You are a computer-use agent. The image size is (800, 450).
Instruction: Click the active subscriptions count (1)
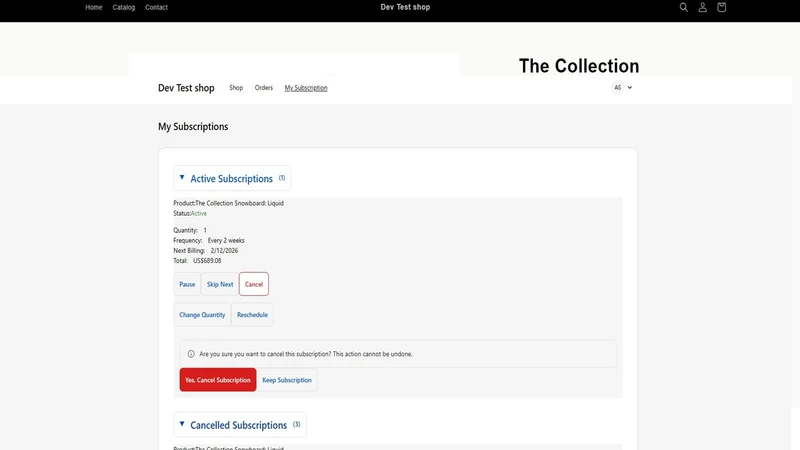click(x=282, y=178)
